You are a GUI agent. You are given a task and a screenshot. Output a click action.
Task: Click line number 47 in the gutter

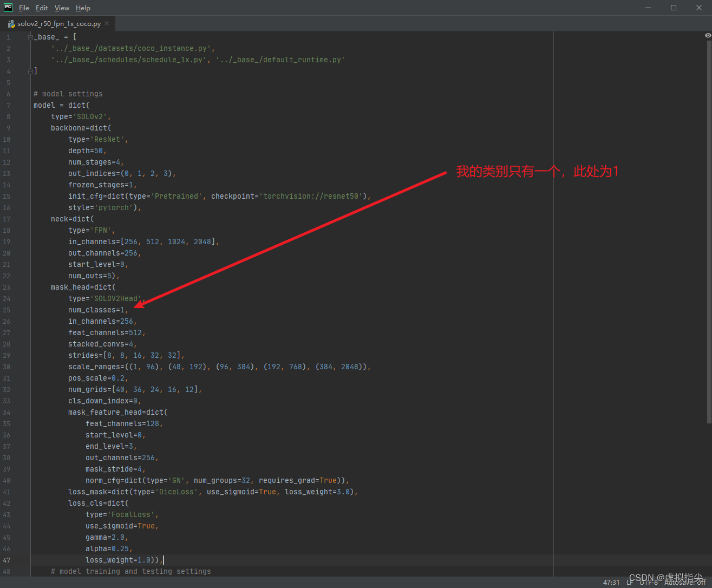point(6,560)
